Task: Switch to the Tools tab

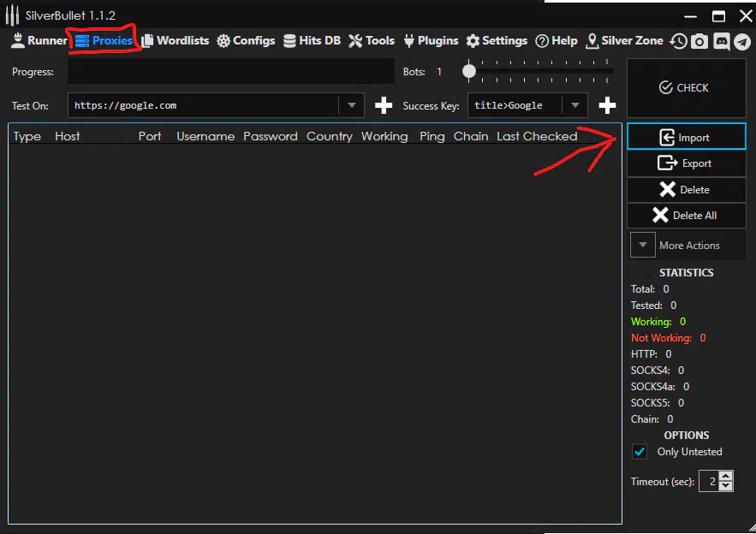Action: point(372,40)
